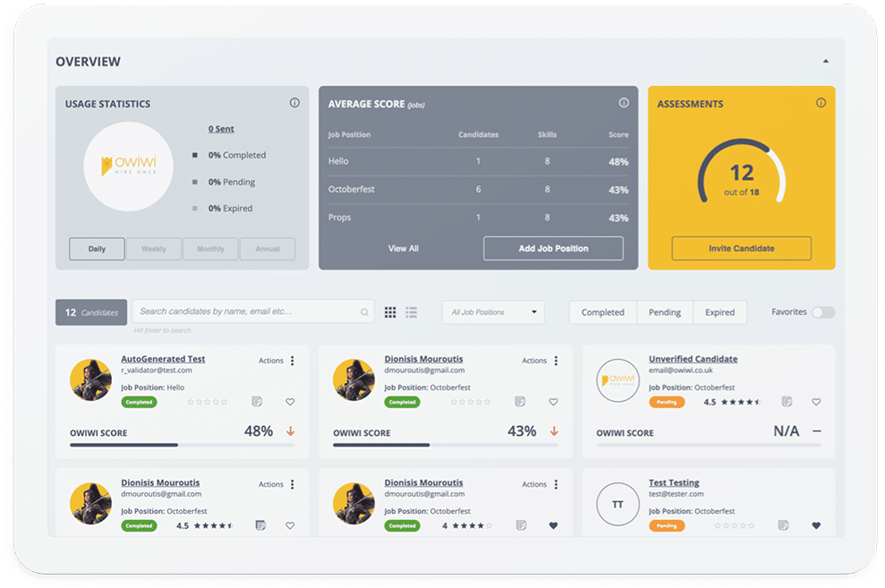885x588 pixels.
Task: Switch to grid view icon
Action: [x=390, y=312]
